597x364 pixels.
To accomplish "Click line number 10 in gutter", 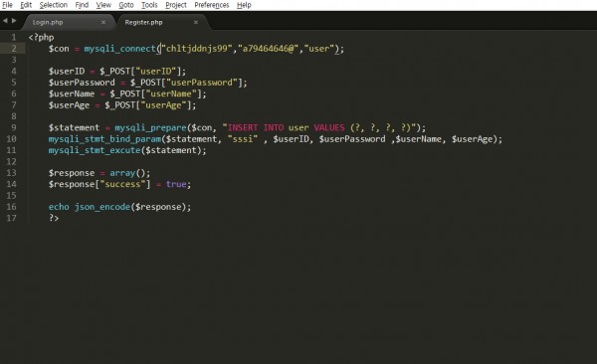I will click(11, 139).
